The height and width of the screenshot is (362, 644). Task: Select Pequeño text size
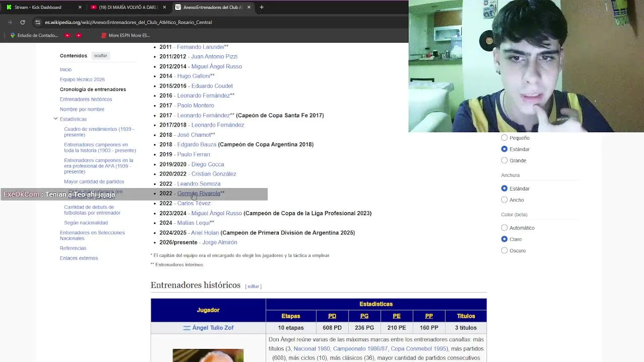click(504, 138)
